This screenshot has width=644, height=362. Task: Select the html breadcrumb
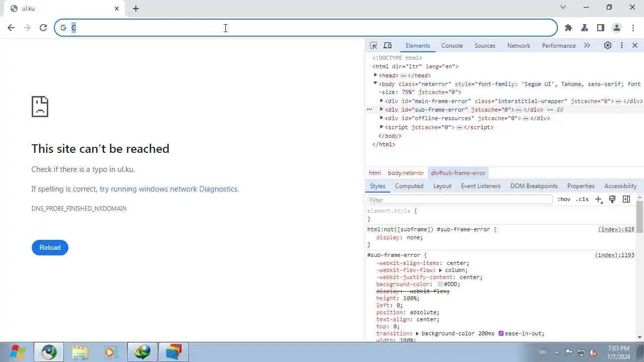pyautogui.click(x=375, y=173)
